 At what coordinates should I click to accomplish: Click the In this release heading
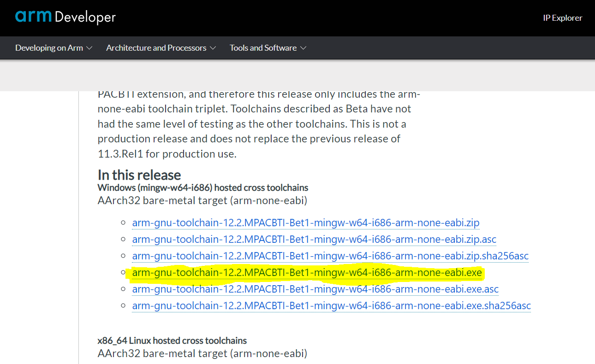[139, 175]
